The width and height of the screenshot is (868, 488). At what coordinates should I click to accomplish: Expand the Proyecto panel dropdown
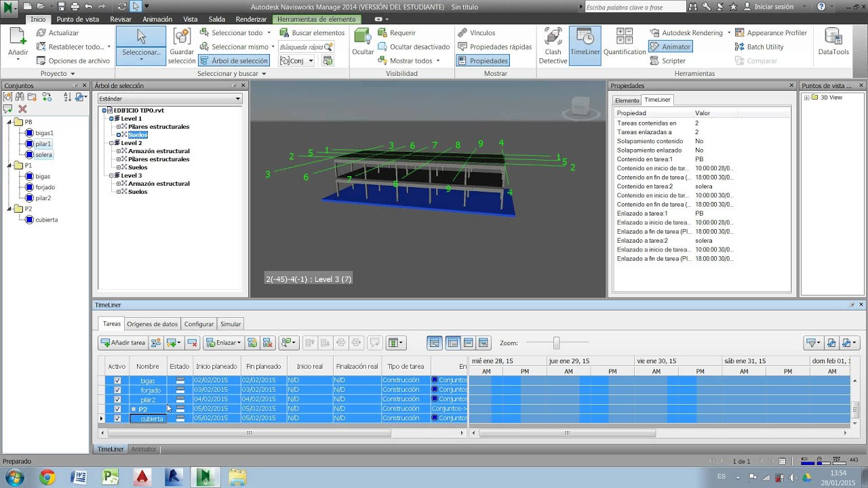click(x=72, y=73)
